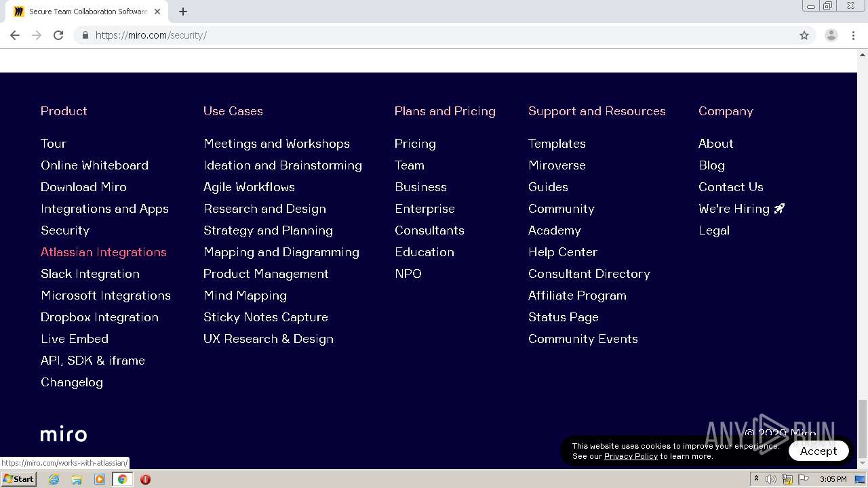Open the Contact Us link
Image resolution: width=868 pixels, height=488 pixels.
(731, 187)
